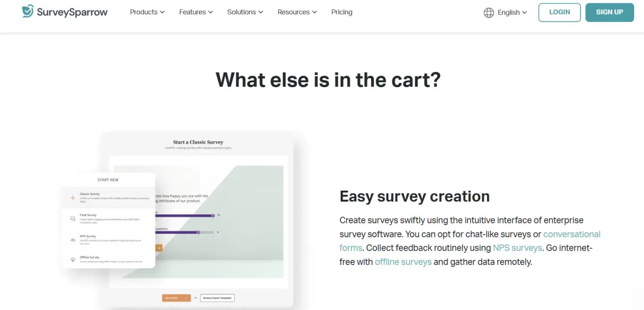644x310 pixels.
Task: Visit the offline surveys link
Action: tap(403, 262)
